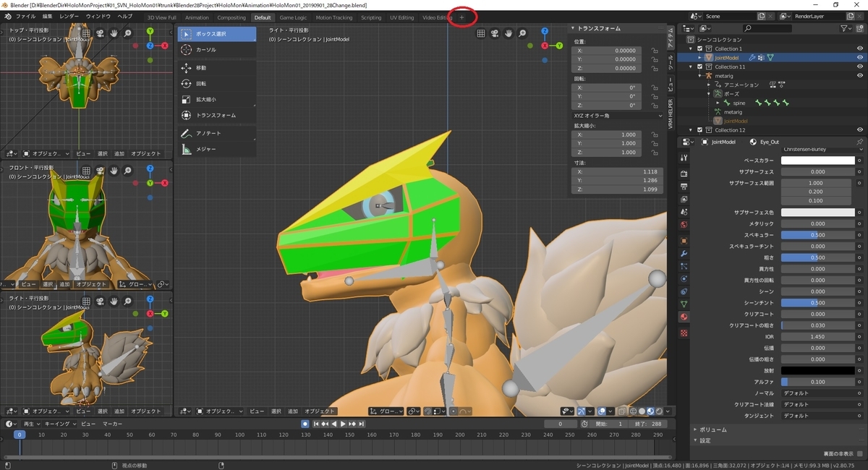The height and width of the screenshot is (470, 868).
Task: Click the zoom magnifier icon in main viewport
Action: point(522,33)
